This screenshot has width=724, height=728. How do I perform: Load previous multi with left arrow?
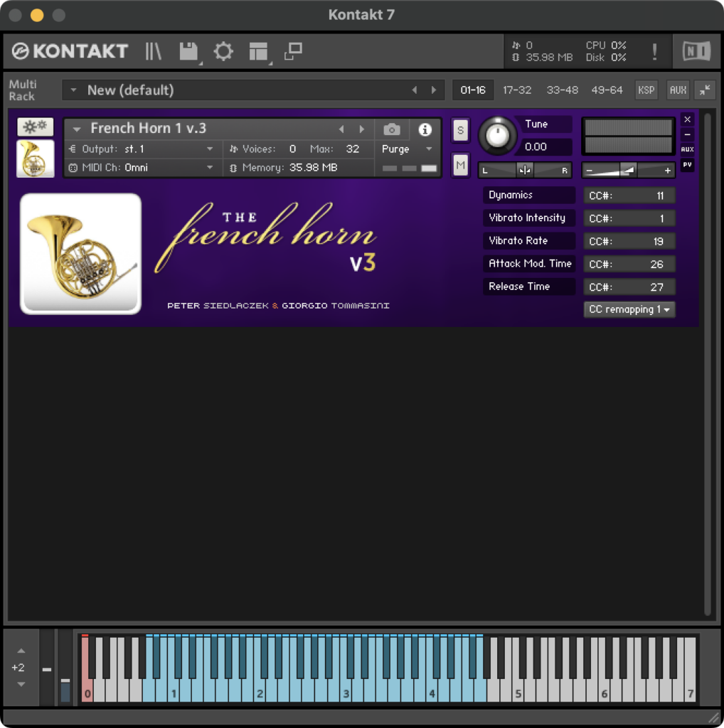(x=414, y=90)
